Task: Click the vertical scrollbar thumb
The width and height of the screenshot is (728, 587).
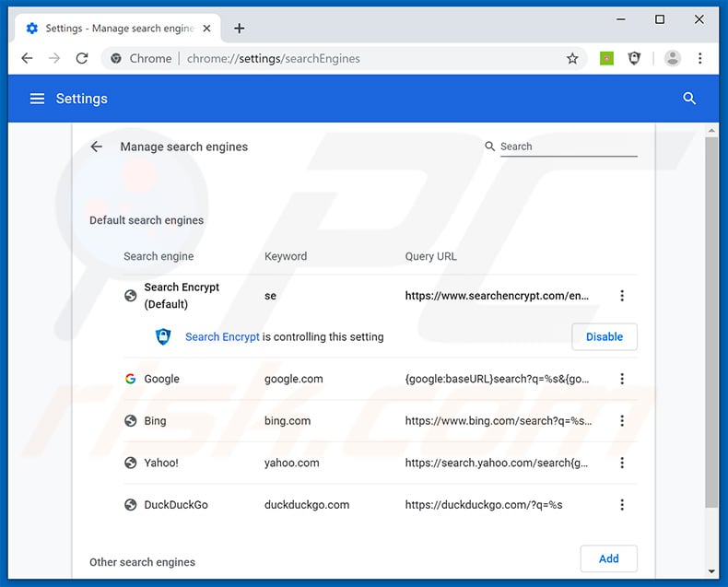Action: coord(710,323)
